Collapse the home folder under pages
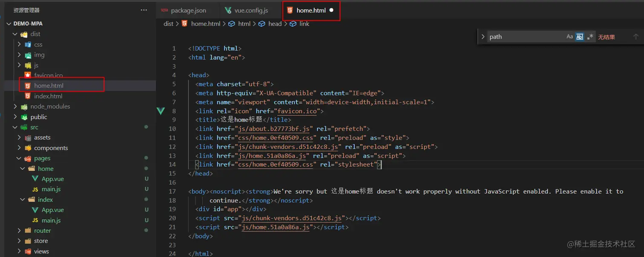 pyautogui.click(x=22, y=168)
